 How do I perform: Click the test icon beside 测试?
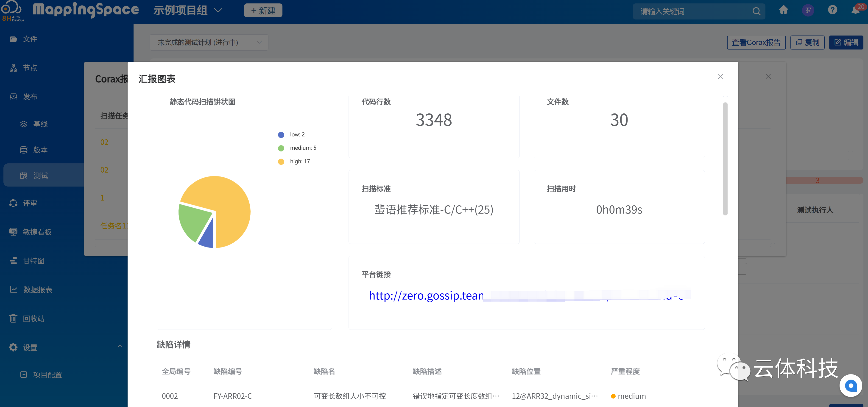24,175
